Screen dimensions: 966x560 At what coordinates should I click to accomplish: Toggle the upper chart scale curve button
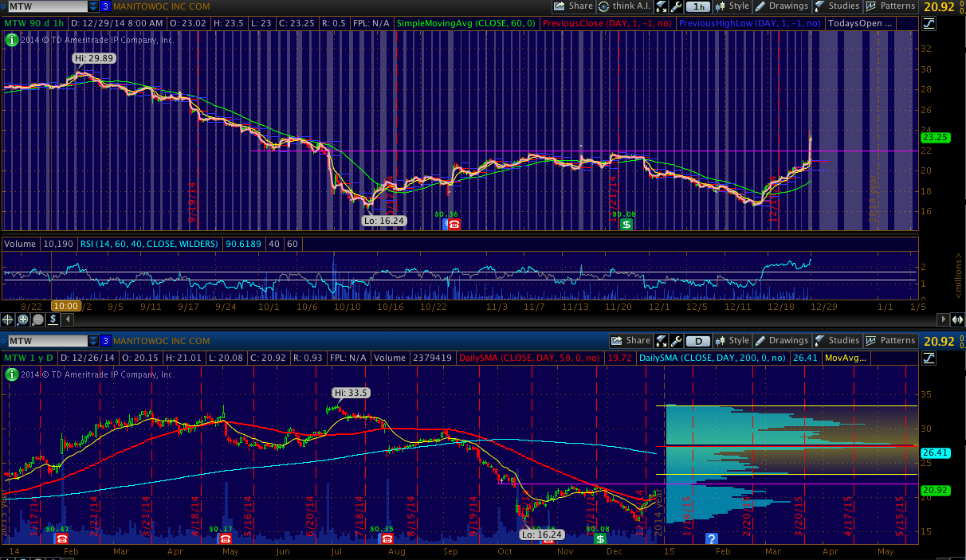[x=928, y=24]
